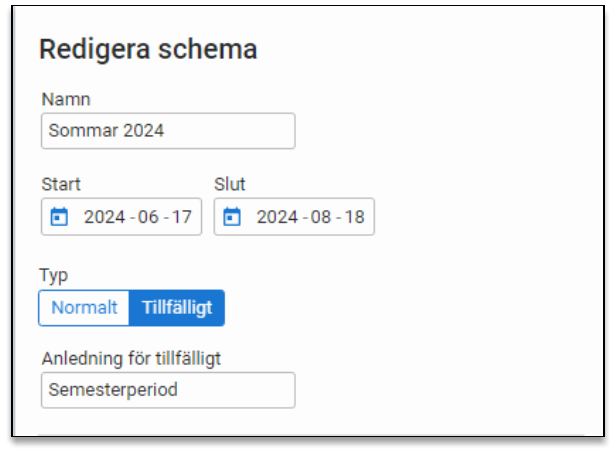This screenshot has height=454, width=616.
Task: Click the Typ label
Action: [x=52, y=274]
